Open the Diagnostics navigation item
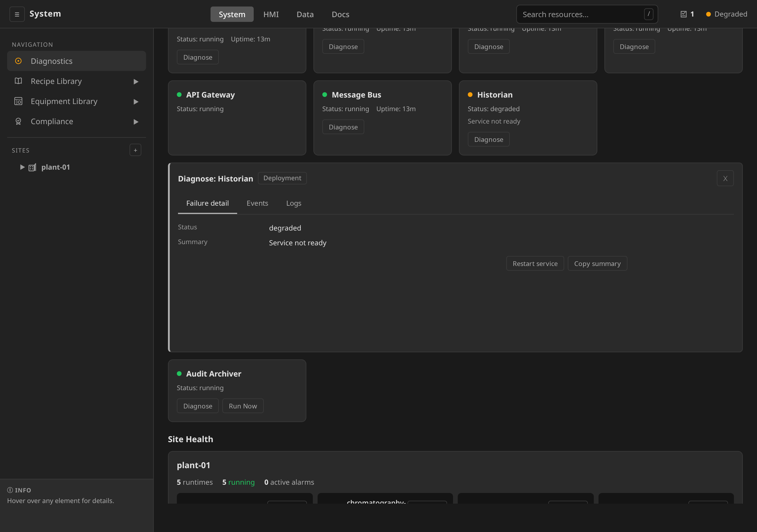 77,61
